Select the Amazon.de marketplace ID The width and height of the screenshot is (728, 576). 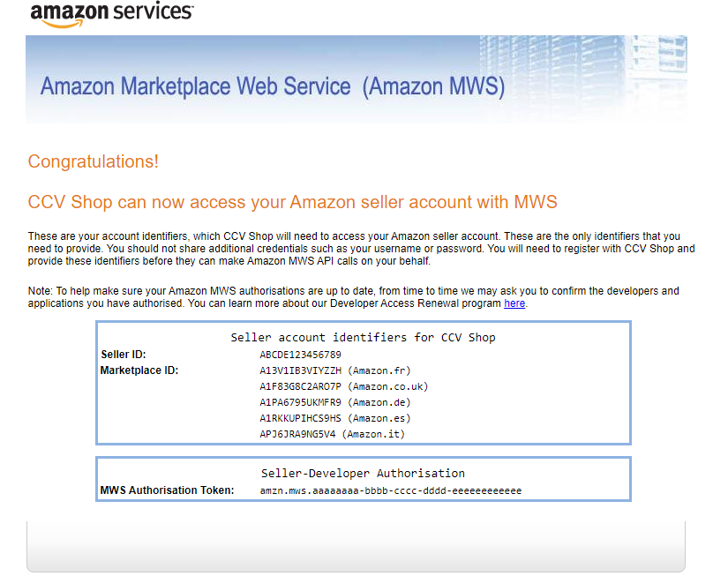pyautogui.click(x=300, y=402)
